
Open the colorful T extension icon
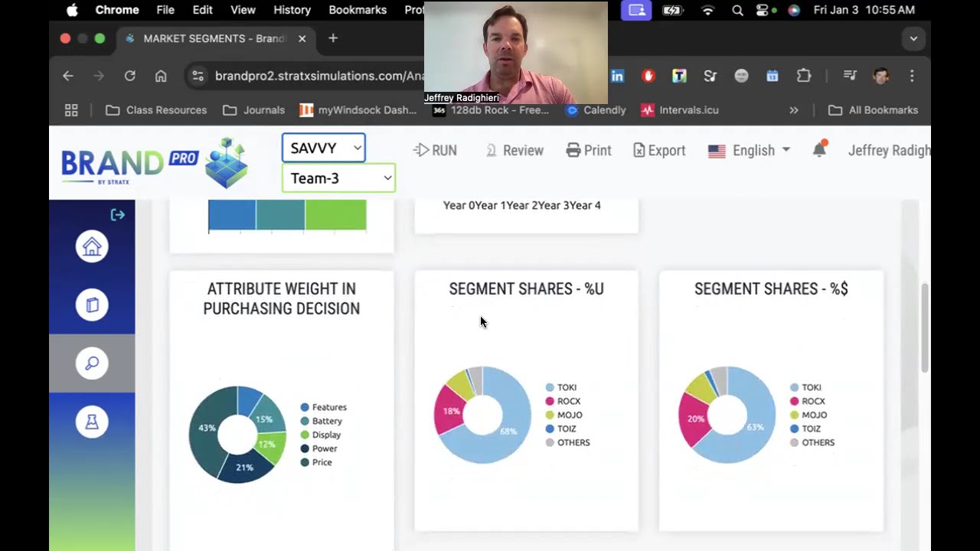(679, 76)
